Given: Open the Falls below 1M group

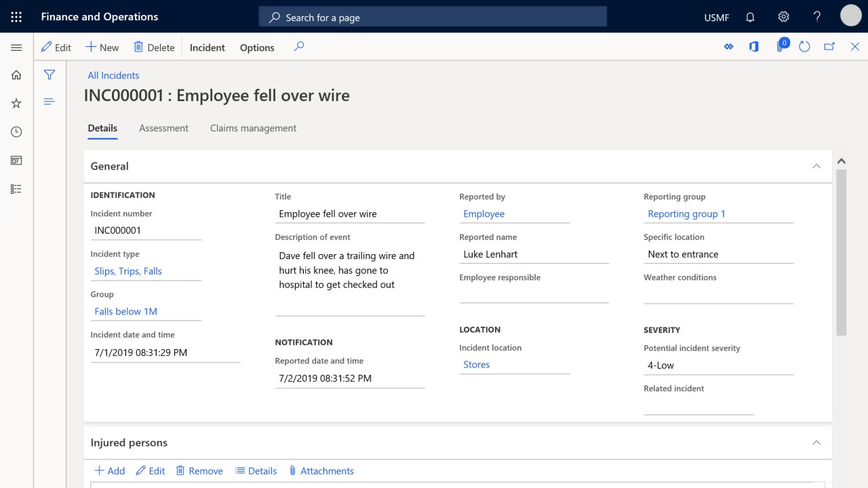Looking at the screenshot, I should pos(125,312).
